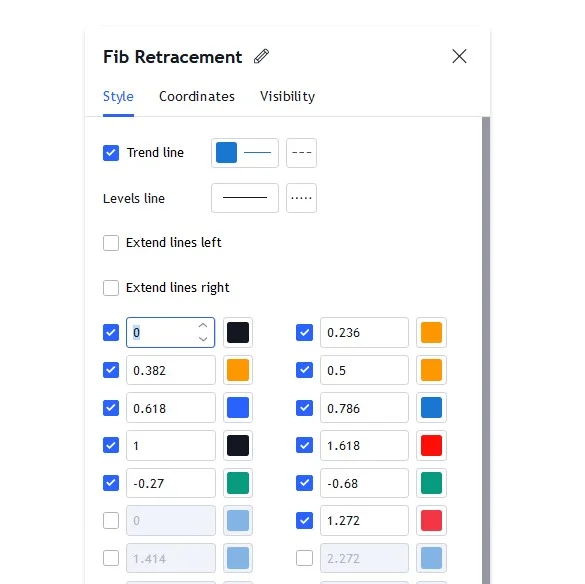
Task: Decrease the 0 level value with down arrow
Action: click(203, 339)
